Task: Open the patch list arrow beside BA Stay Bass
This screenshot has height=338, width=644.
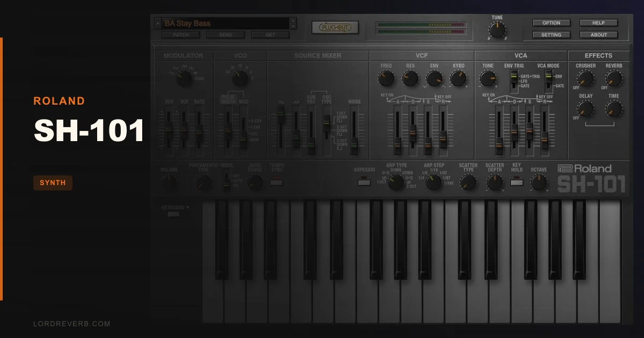Action: [157, 23]
